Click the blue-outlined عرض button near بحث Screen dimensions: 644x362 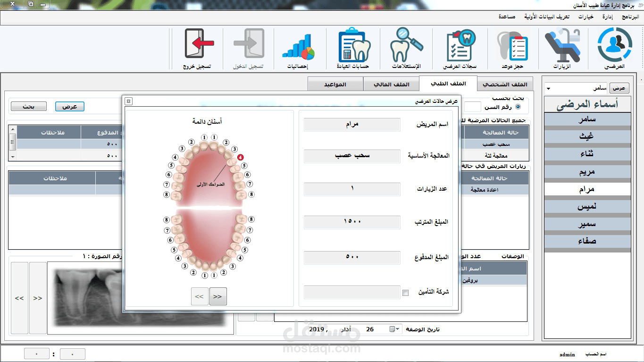(70, 107)
